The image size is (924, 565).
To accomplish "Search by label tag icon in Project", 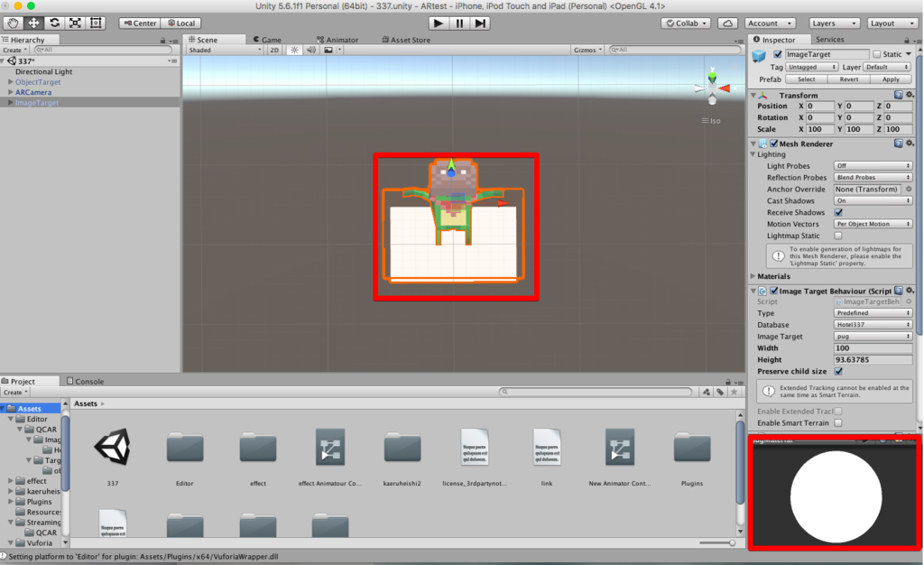I will 719,392.
